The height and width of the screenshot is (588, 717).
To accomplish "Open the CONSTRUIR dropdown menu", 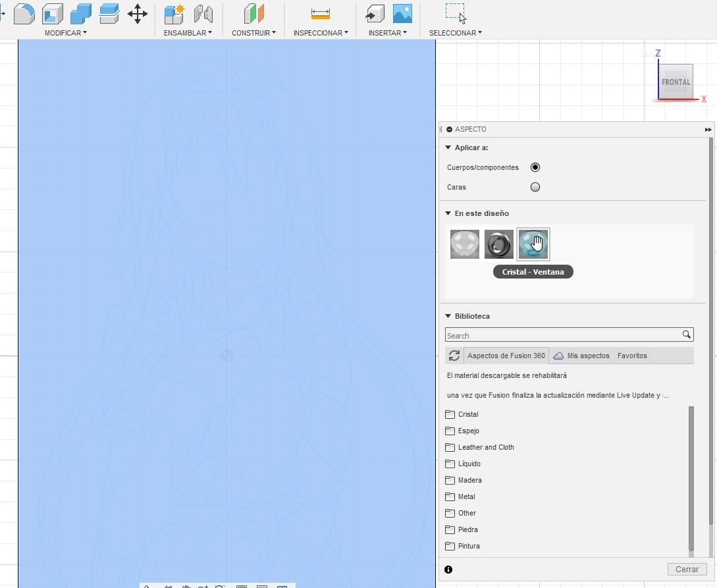I will (x=253, y=33).
